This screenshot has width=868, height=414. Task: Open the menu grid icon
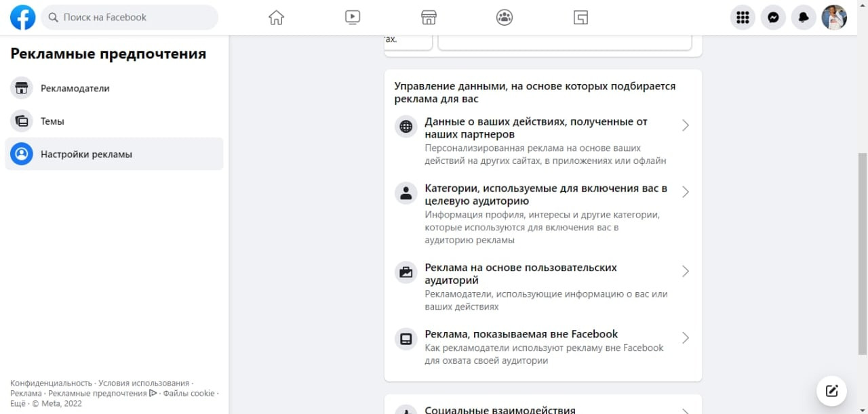743,18
